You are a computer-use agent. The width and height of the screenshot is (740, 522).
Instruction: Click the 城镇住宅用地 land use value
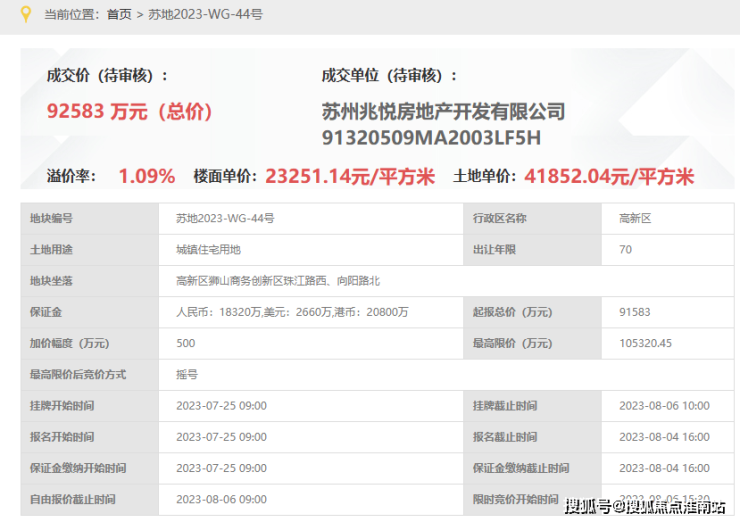pyautogui.click(x=208, y=250)
